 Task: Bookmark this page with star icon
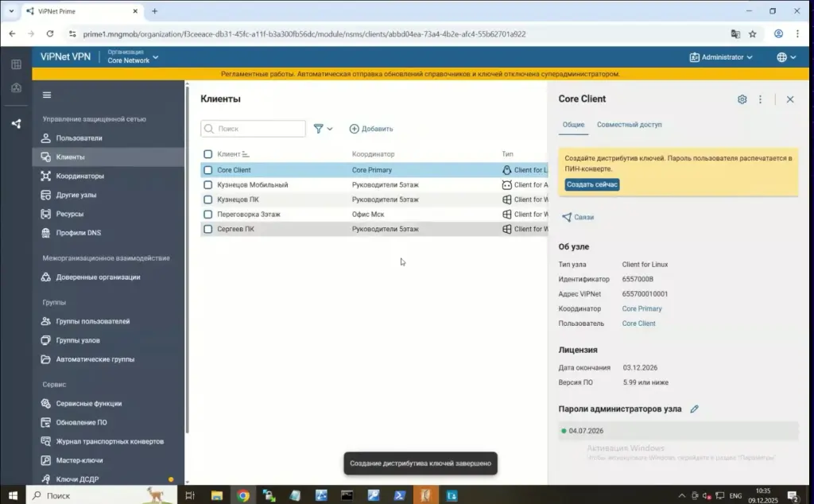752,33
